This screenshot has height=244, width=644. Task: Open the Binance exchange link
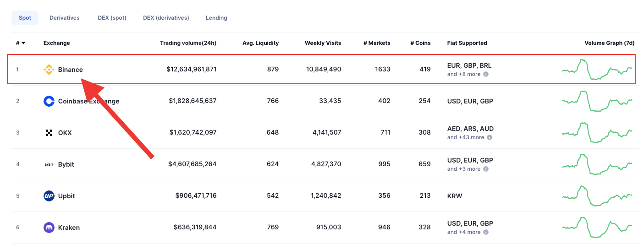pyautogui.click(x=71, y=70)
